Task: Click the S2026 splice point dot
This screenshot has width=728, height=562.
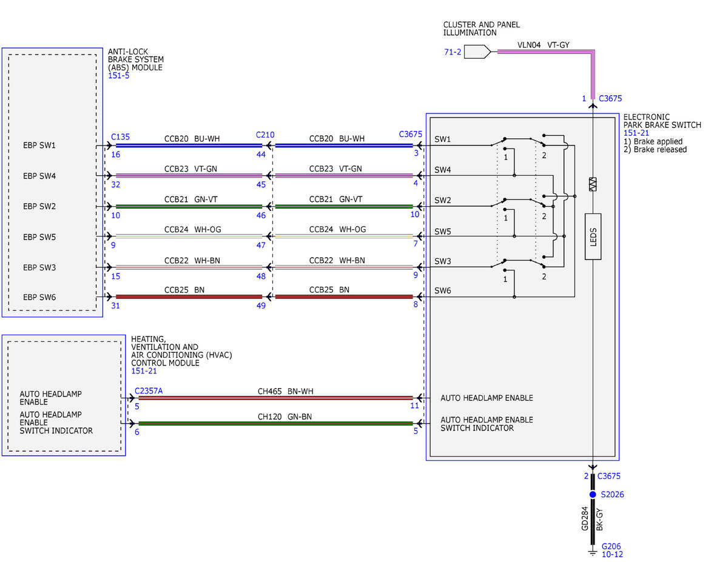Action: click(593, 494)
